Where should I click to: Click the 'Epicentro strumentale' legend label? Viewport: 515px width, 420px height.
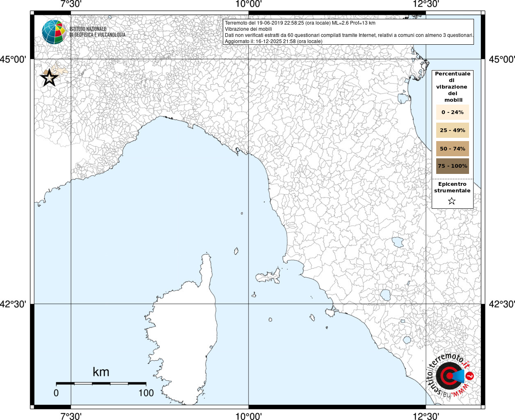click(452, 187)
